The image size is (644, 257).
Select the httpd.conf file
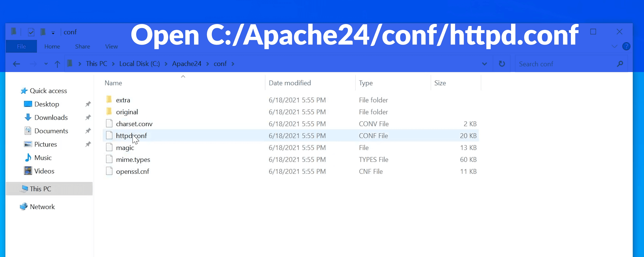tap(291, 136)
